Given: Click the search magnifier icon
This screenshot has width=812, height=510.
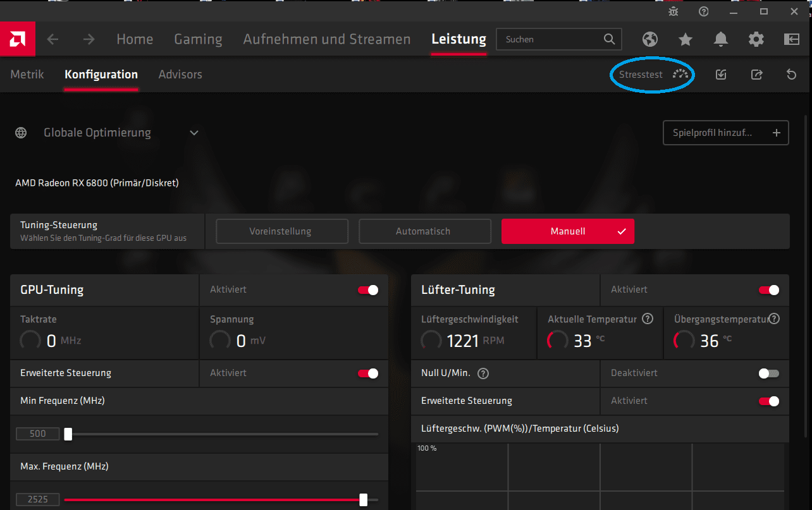Looking at the screenshot, I should [x=609, y=39].
